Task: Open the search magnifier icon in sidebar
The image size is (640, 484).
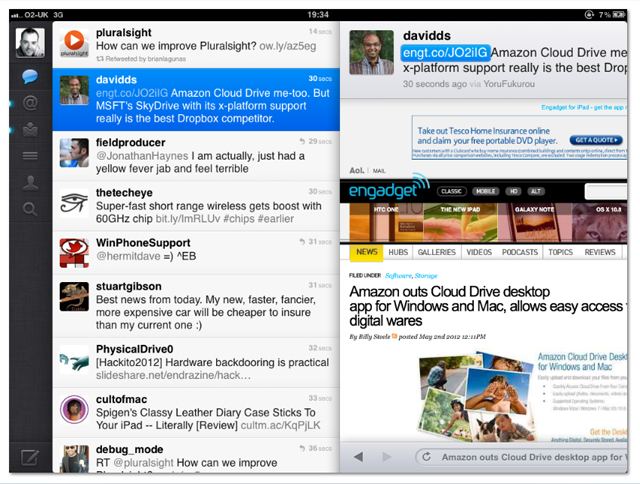Action: click(30, 209)
